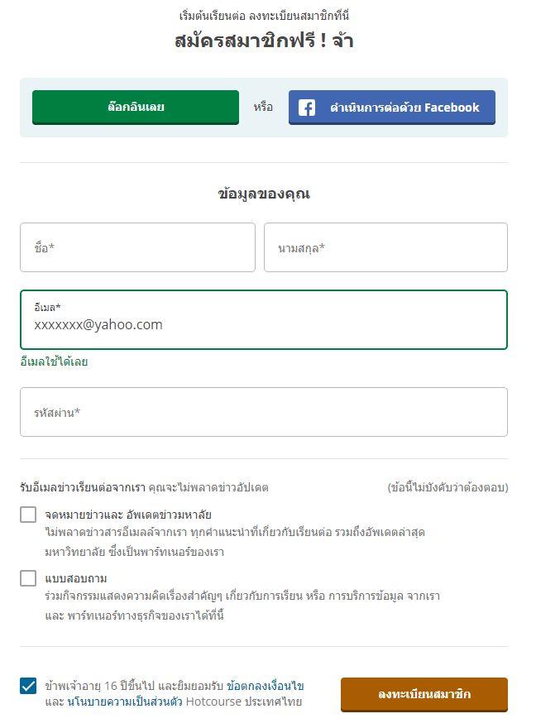This screenshot has width=560, height=728.
Task: Uncheck the age 16 consent checkbox
Action: (28, 686)
